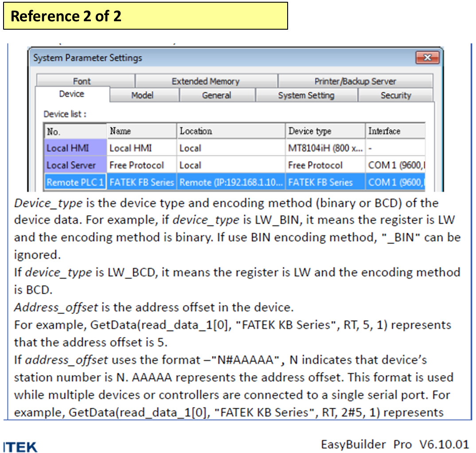
Task: Close the System Parameter Settings dialog
Action: [x=427, y=58]
